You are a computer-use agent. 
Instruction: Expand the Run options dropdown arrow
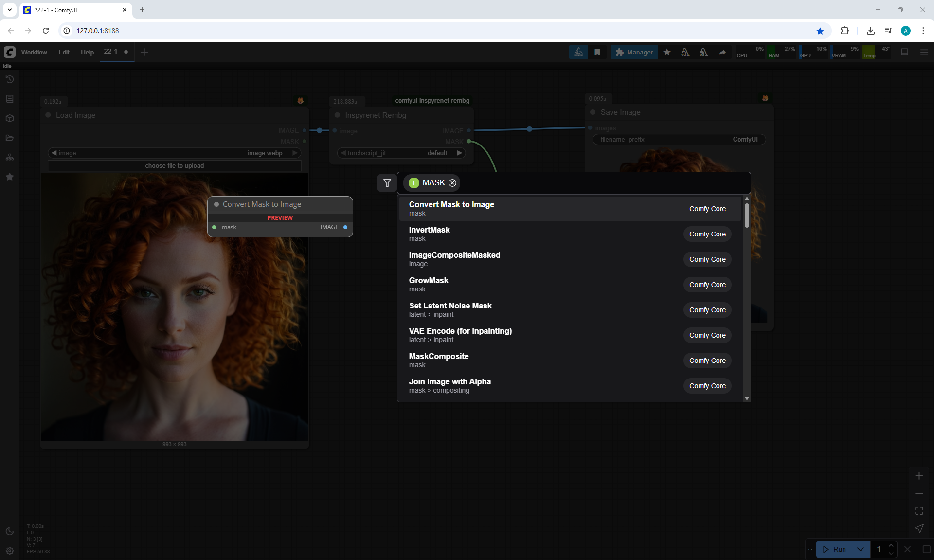(x=860, y=549)
